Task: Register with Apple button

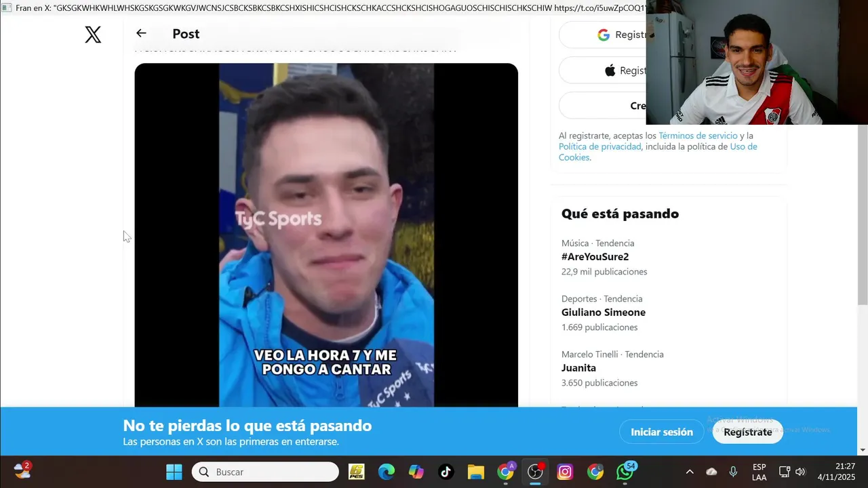Action: 603,70
